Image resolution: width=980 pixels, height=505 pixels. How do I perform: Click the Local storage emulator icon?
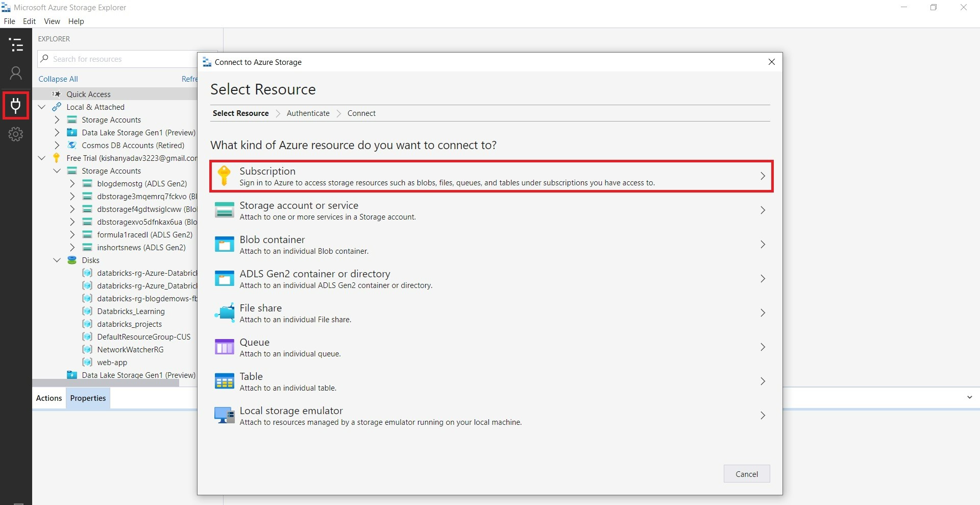pyautogui.click(x=224, y=415)
